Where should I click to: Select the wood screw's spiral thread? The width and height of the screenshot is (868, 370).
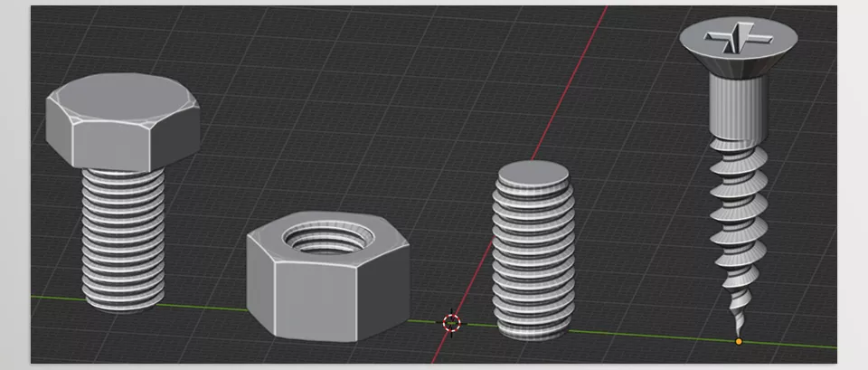click(x=739, y=236)
